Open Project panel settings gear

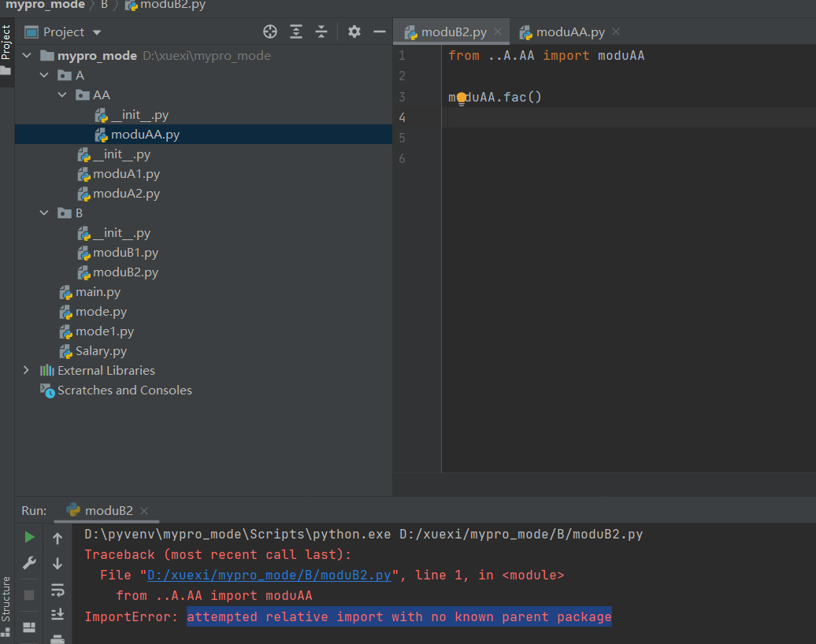[x=354, y=31]
